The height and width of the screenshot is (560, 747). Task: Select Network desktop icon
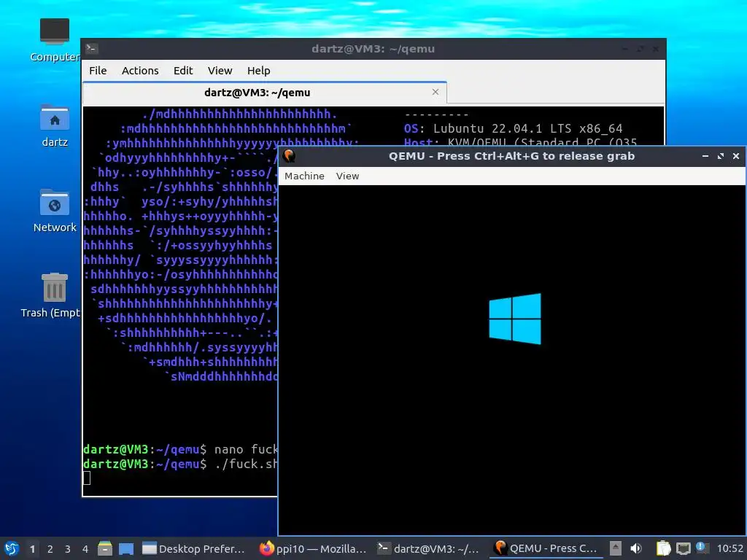click(54, 211)
